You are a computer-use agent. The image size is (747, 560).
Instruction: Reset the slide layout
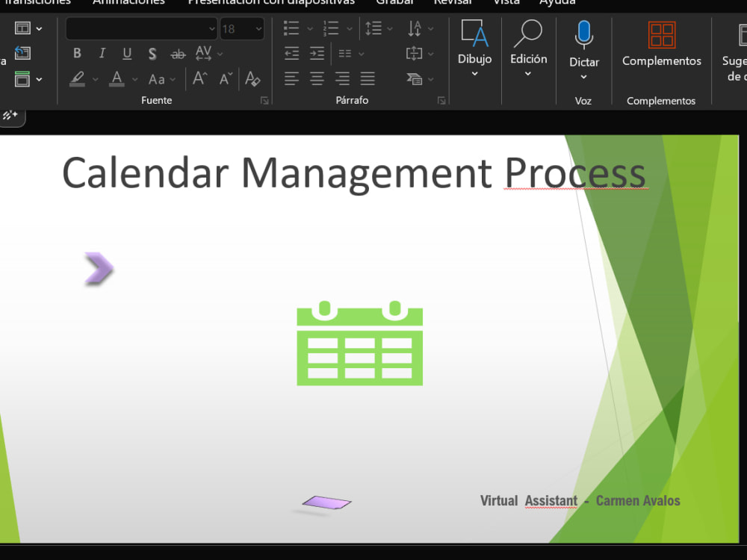(x=22, y=53)
